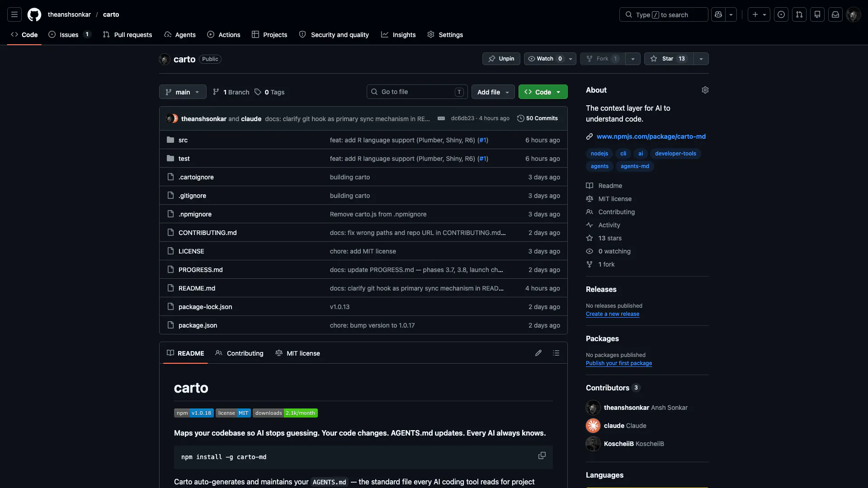
Task: Click the agents-md topic tag
Action: [635, 166]
